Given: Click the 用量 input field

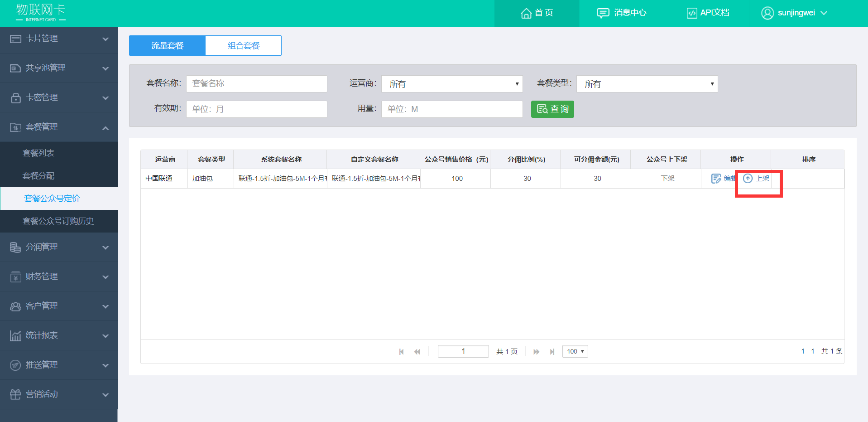Looking at the screenshot, I should pos(452,109).
